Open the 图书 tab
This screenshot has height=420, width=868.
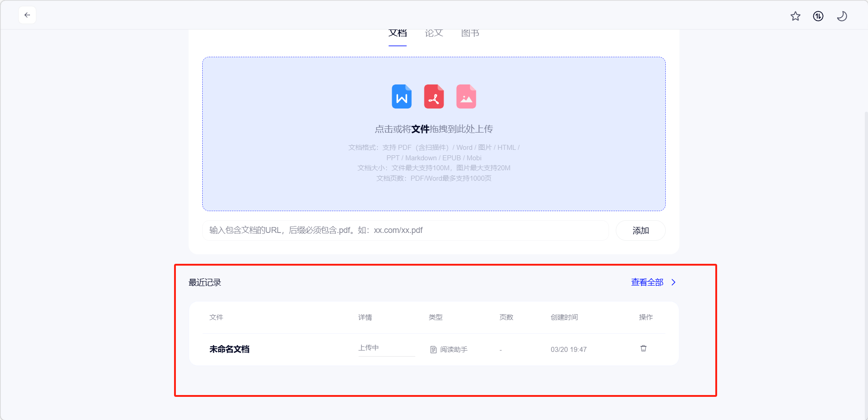coord(470,34)
